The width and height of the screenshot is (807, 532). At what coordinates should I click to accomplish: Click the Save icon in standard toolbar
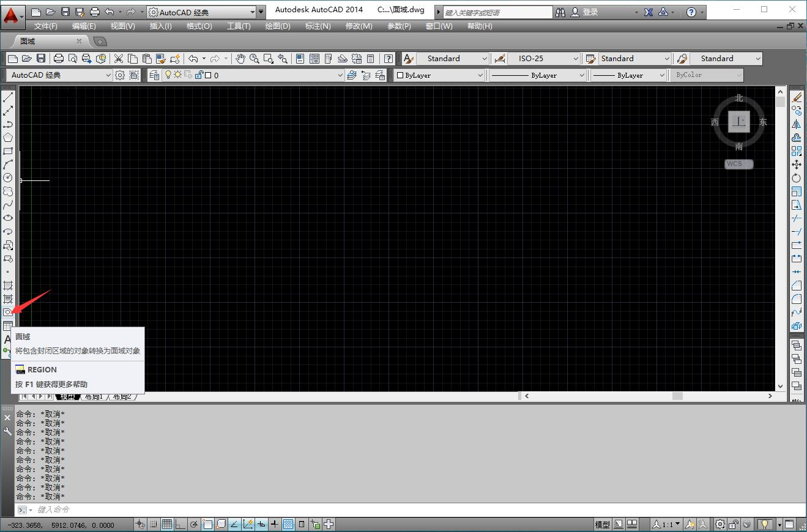[42, 59]
